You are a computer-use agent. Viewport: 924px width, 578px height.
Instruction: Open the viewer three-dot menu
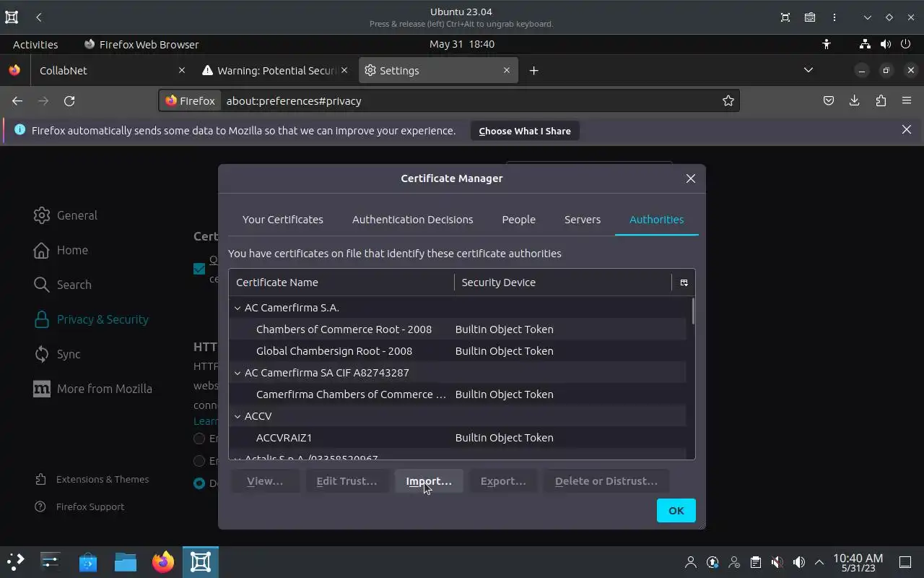tap(834, 17)
